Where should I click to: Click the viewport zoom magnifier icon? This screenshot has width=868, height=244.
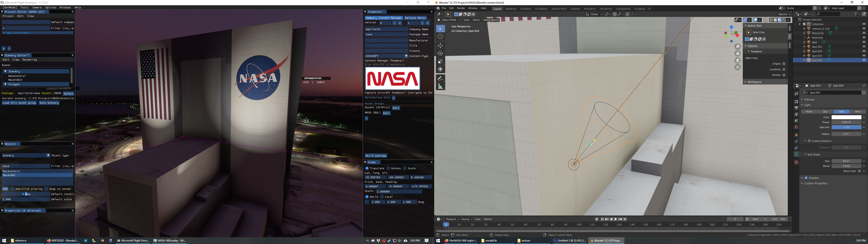[738, 47]
